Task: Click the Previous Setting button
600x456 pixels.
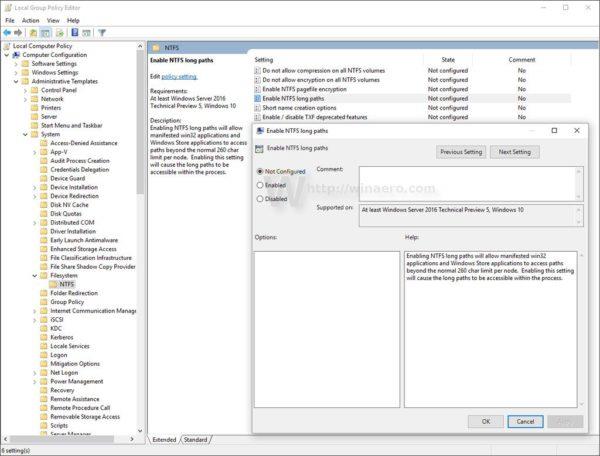Action: pos(461,152)
